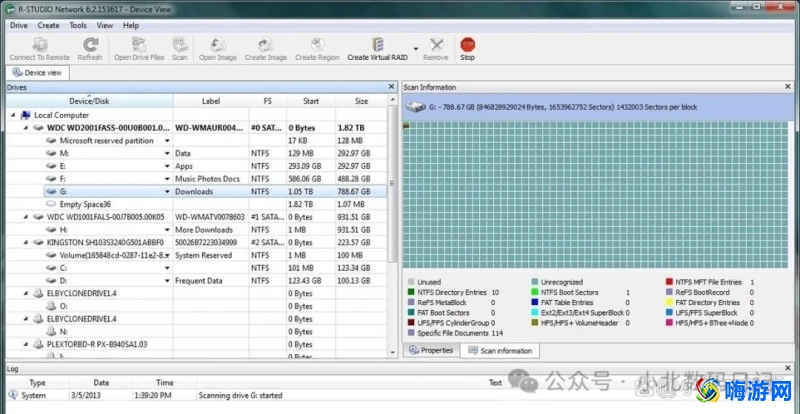
Task: Click the Create Region toolbar icon
Action: (x=317, y=44)
